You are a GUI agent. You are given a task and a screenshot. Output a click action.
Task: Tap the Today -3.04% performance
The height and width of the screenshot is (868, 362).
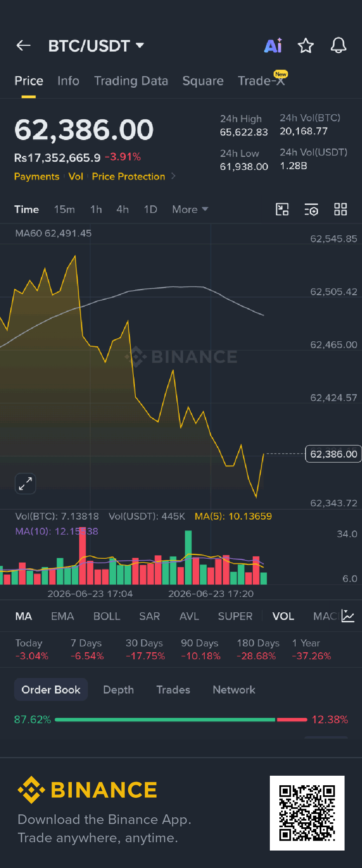(x=32, y=649)
